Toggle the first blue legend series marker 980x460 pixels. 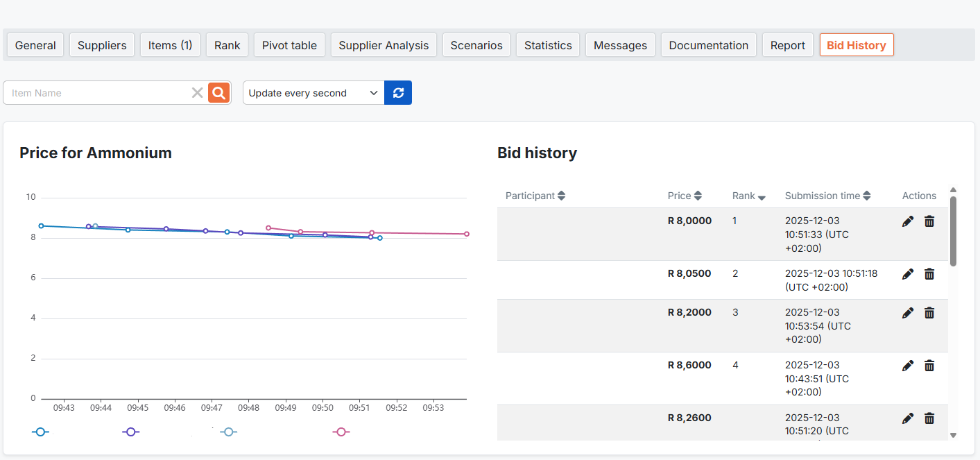click(40, 432)
